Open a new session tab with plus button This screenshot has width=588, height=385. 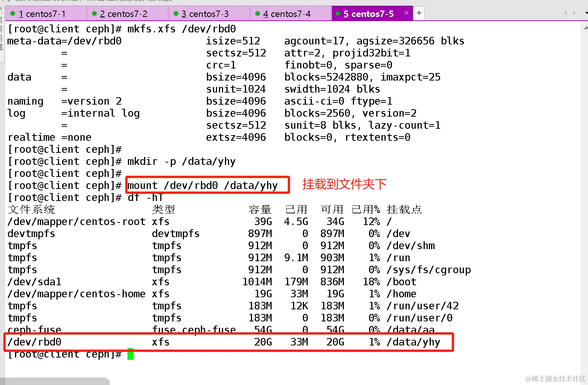[x=419, y=13]
